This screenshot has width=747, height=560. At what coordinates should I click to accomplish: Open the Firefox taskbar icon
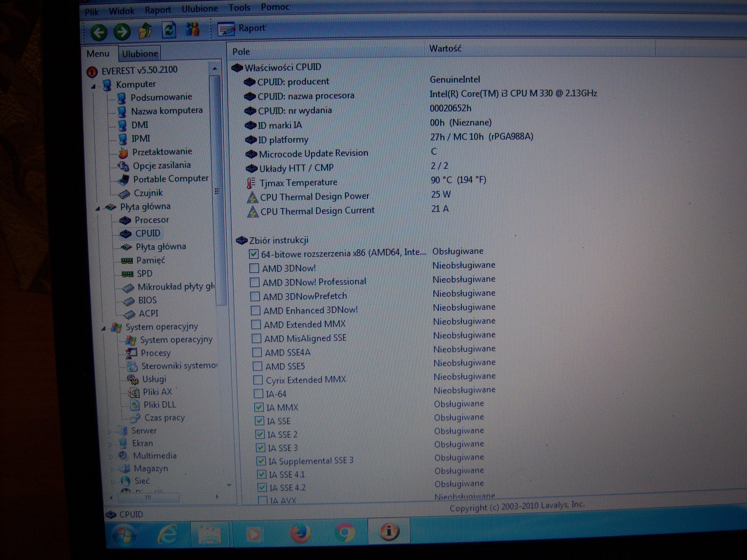(300, 533)
